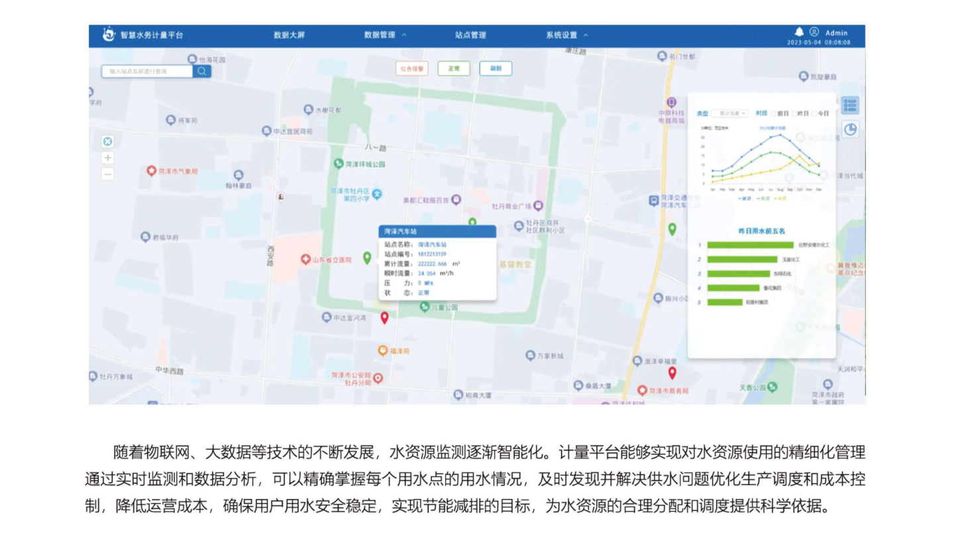
Task: Open the 站点管理 menu item
Action: coord(470,35)
